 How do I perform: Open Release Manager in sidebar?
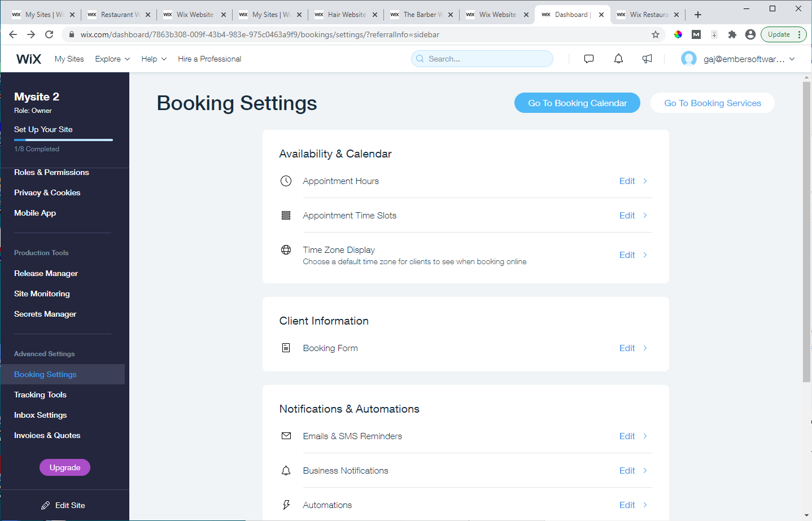tap(46, 273)
